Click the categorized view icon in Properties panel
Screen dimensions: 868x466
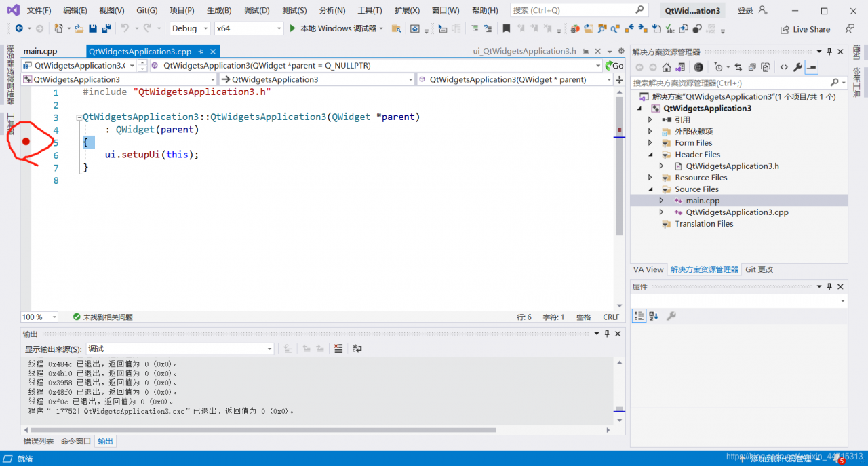point(639,316)
